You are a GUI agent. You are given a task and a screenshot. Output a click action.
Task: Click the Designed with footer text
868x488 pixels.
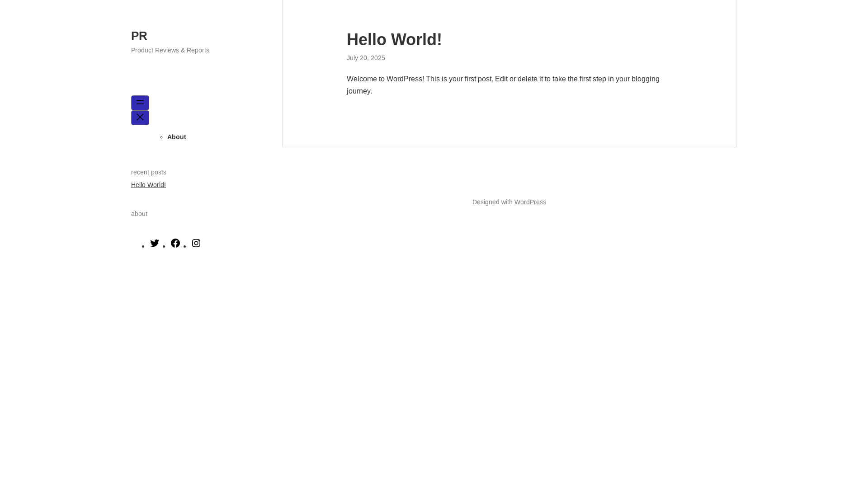click(492, 202)
